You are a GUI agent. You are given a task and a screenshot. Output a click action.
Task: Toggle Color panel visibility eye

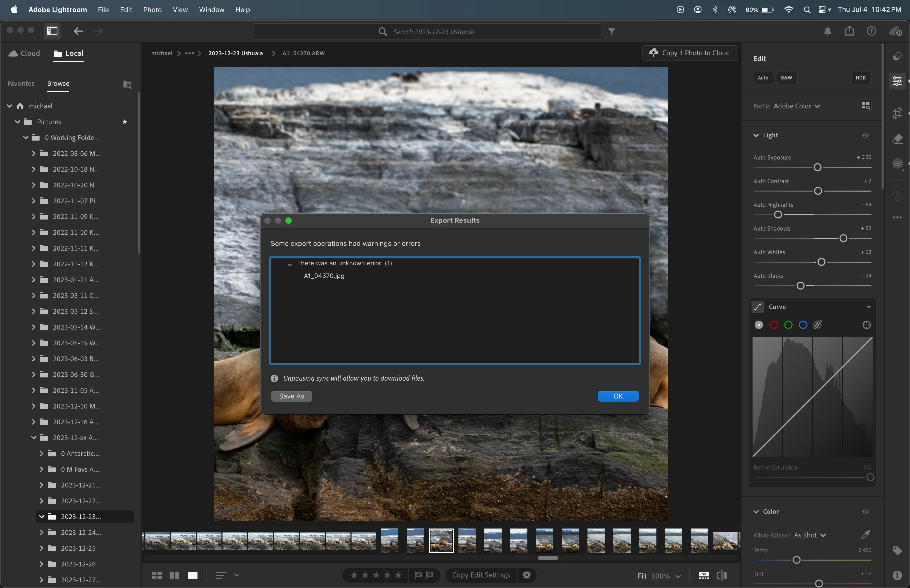865,512
